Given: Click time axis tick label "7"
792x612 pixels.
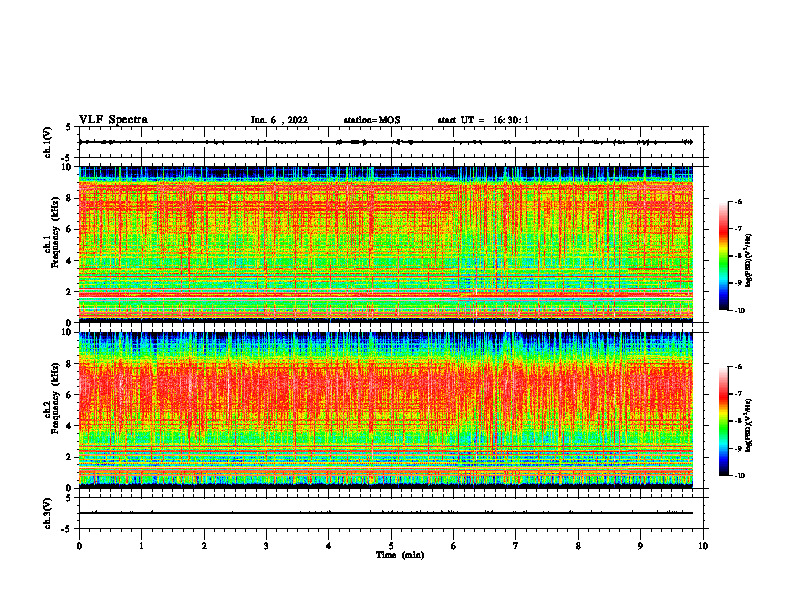Looking at the screenshot, I should pyautogui.click(x=516, y=546).
